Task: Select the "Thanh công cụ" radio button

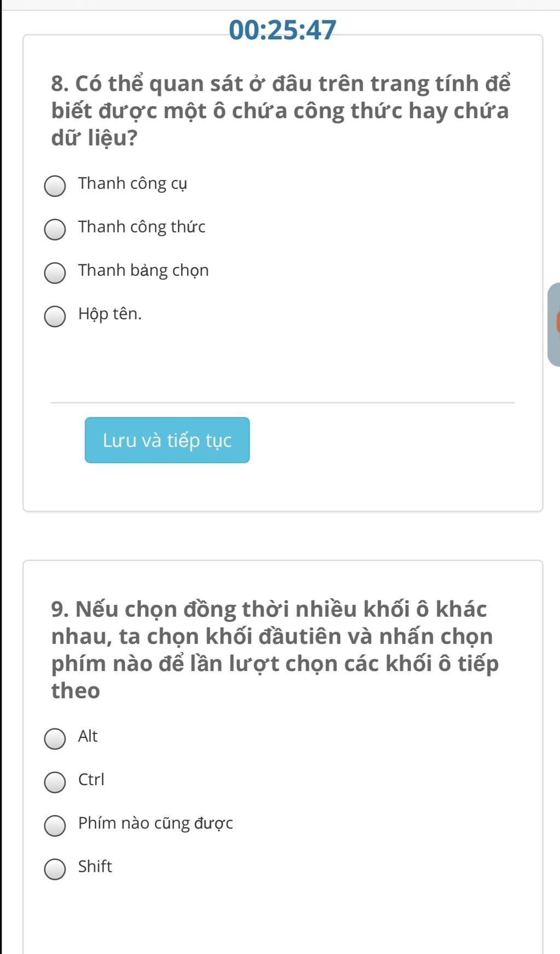Action: coord(55,186)
